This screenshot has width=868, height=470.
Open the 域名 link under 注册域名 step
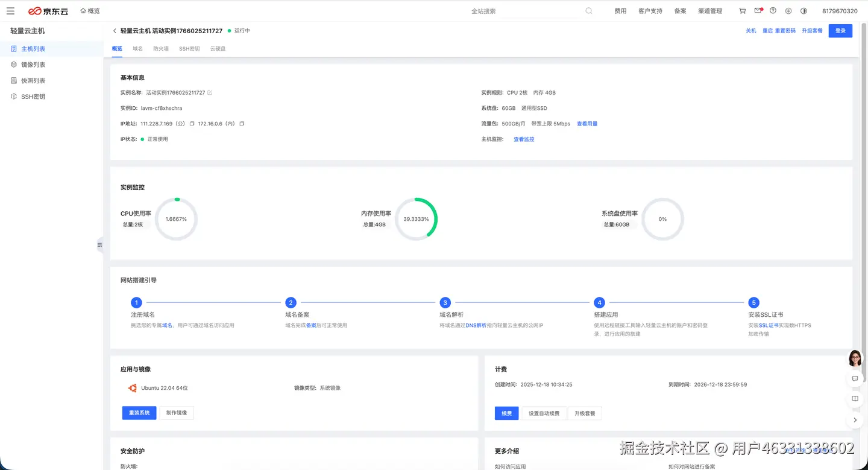coord(167,325)
